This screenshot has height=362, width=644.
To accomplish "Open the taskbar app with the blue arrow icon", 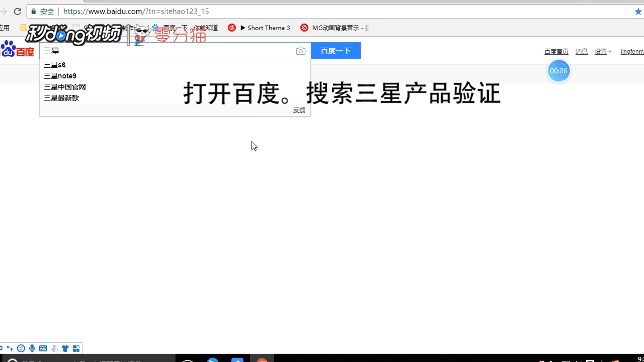I will 237,360.
